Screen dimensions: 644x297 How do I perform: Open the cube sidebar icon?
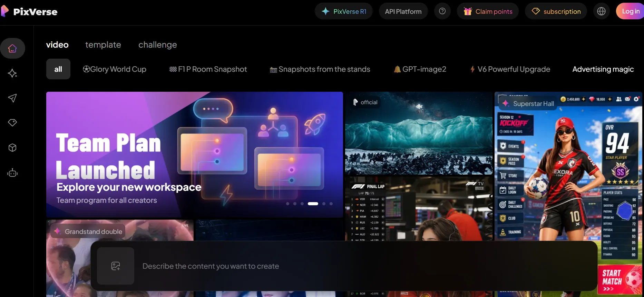tap(12, 148)
